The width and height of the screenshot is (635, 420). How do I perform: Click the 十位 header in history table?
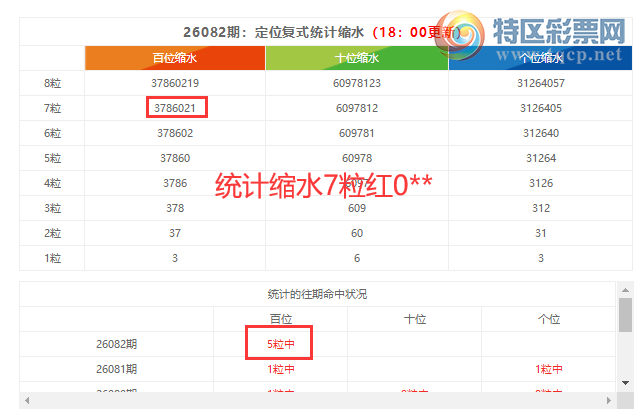[415, 319]
